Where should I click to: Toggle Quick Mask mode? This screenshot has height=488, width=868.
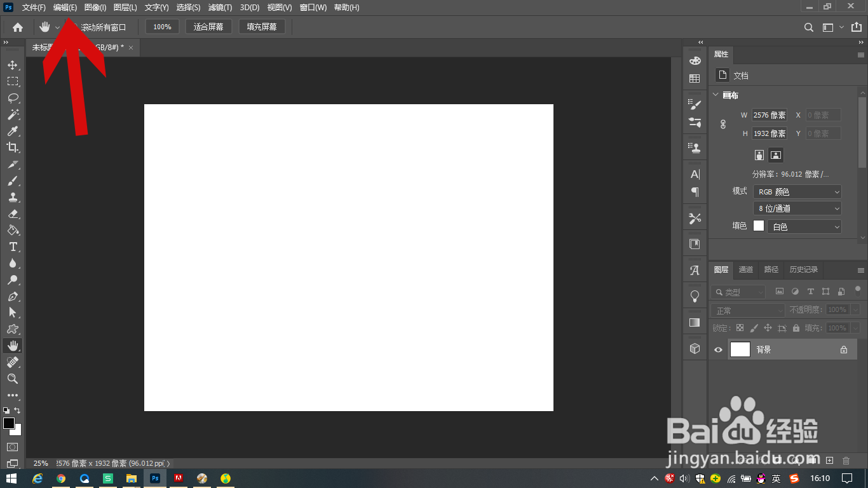click(x=13, y=447)
